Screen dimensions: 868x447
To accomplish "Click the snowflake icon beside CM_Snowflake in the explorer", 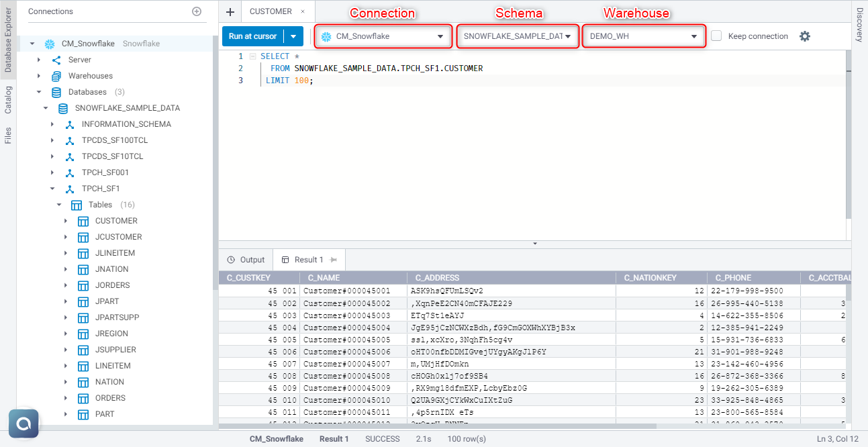I will (49, 43).
